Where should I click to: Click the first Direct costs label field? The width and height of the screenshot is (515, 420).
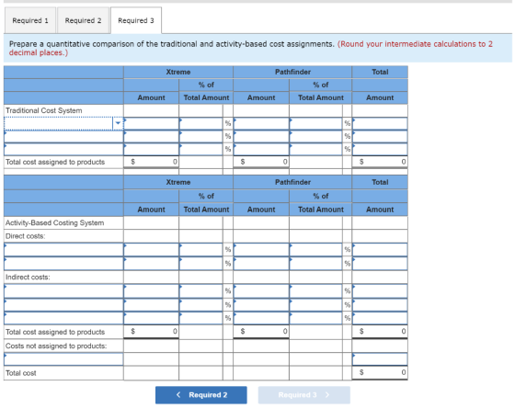click(x=63, y=250)
